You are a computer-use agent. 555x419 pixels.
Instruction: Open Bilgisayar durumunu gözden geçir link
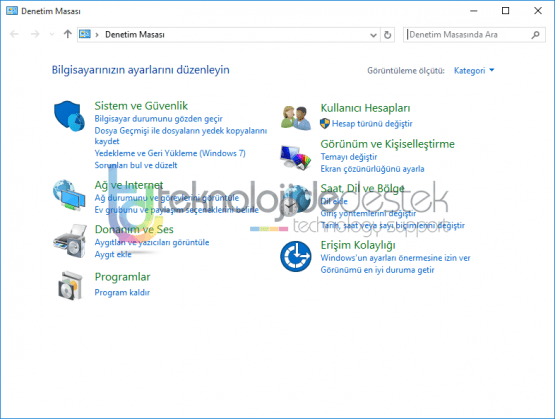tap(158, 119)
